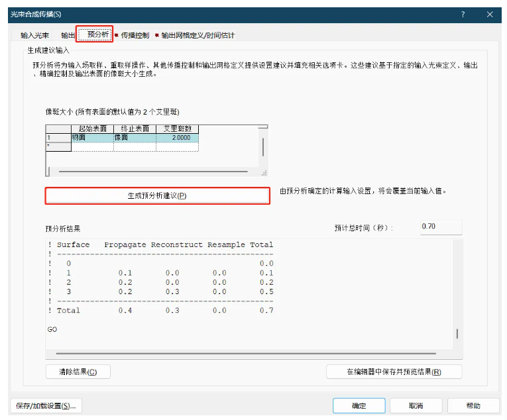Select the 预分析 tab
507x420 pixels.
95,34
